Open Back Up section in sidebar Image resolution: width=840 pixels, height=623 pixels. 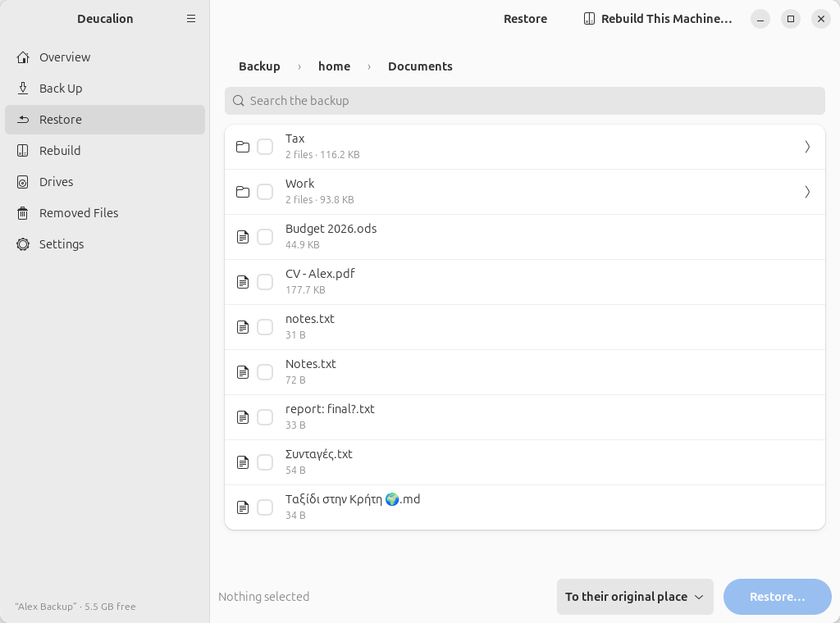point(105,89)
